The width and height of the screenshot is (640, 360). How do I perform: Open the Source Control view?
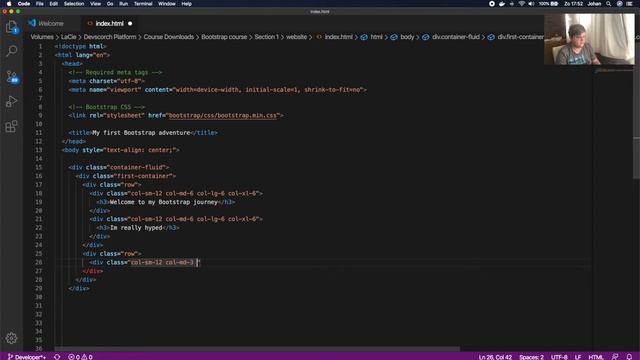(11, 76)
